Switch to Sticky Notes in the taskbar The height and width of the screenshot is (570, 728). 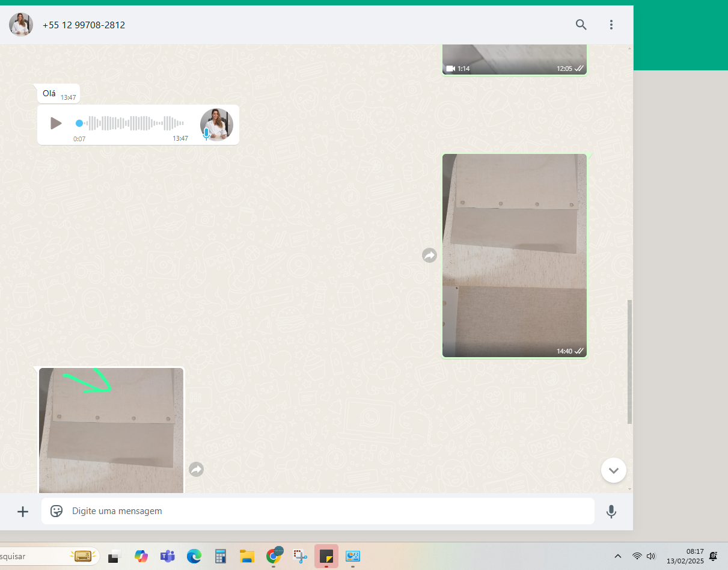click(326, 556)
